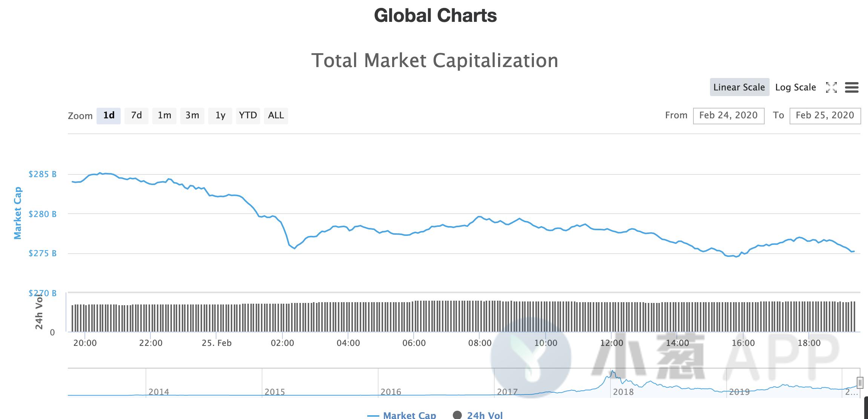Switch to Linear Scale
This screenshot has width=868, height=419.
click(x=739, y=87)
